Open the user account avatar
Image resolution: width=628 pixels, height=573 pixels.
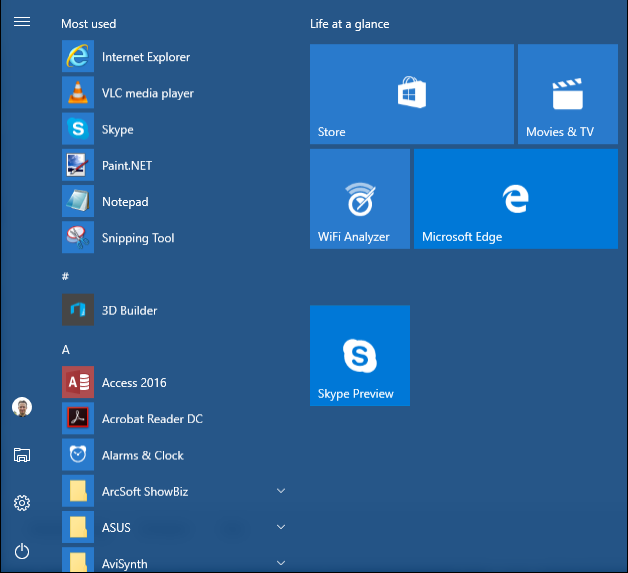[x=22, y=407]
